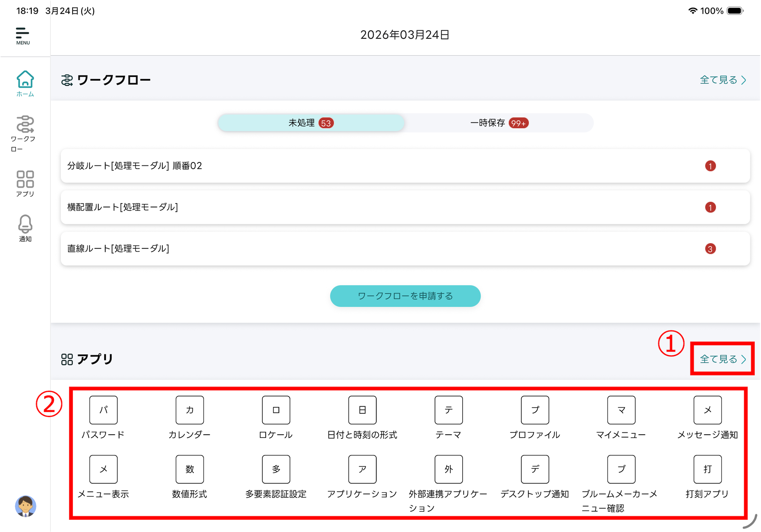Go to Home in sidebar
The image size is (761, 532).
click(25, 84)
